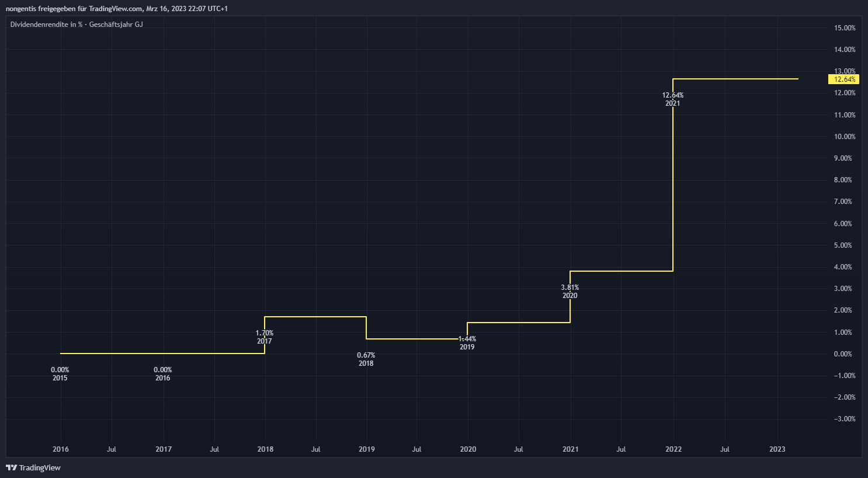Click the yellow 12.64% price axis label
Image resolution: width=868 pixels, height=478 pixels.
point(844,79)
